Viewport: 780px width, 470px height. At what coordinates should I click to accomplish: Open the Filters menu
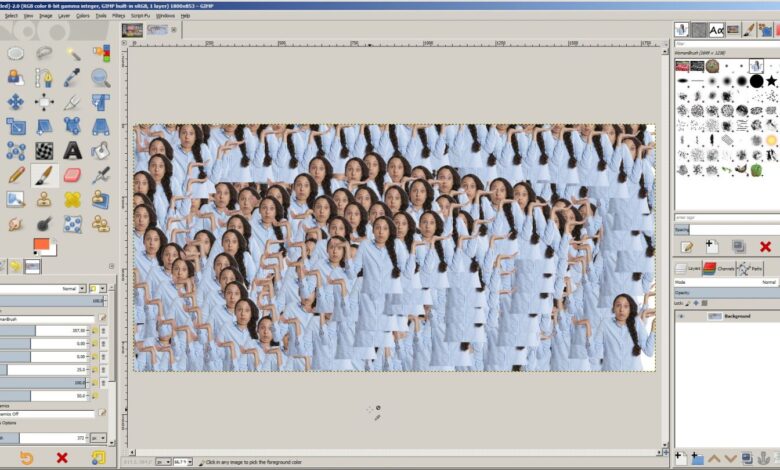[x=119, y=16]
